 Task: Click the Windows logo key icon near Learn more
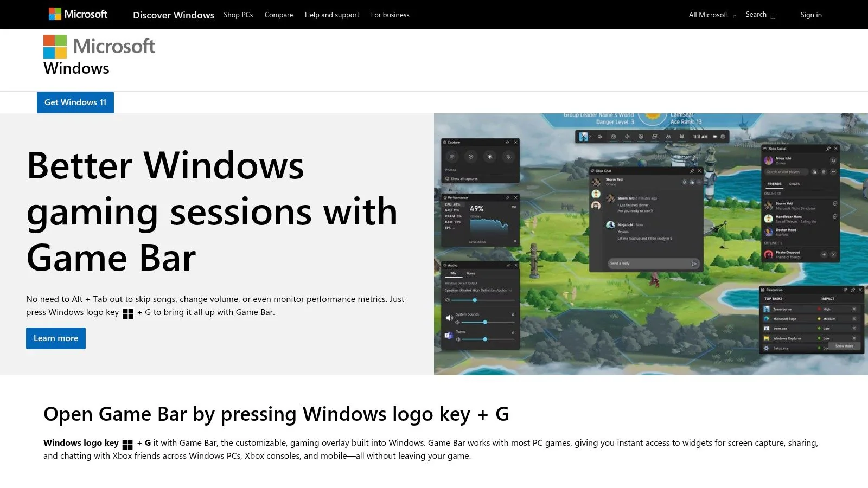click(x=128, y=313)
